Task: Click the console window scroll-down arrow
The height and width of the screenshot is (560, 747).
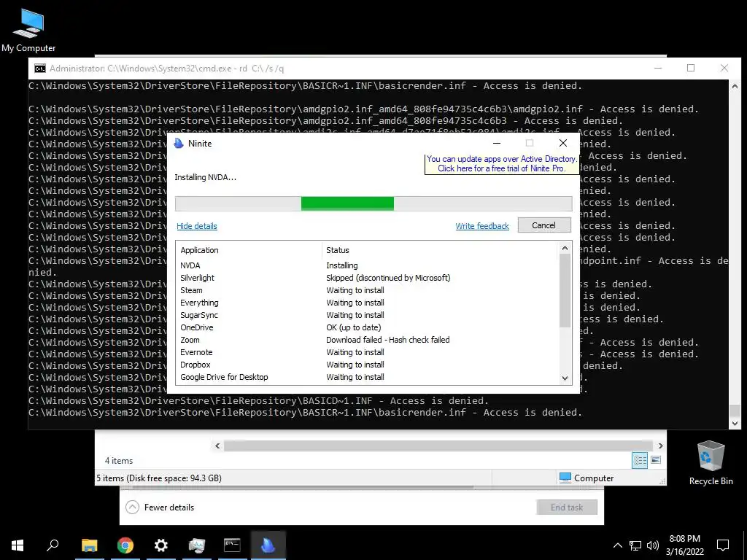Action: coord(735,423)
